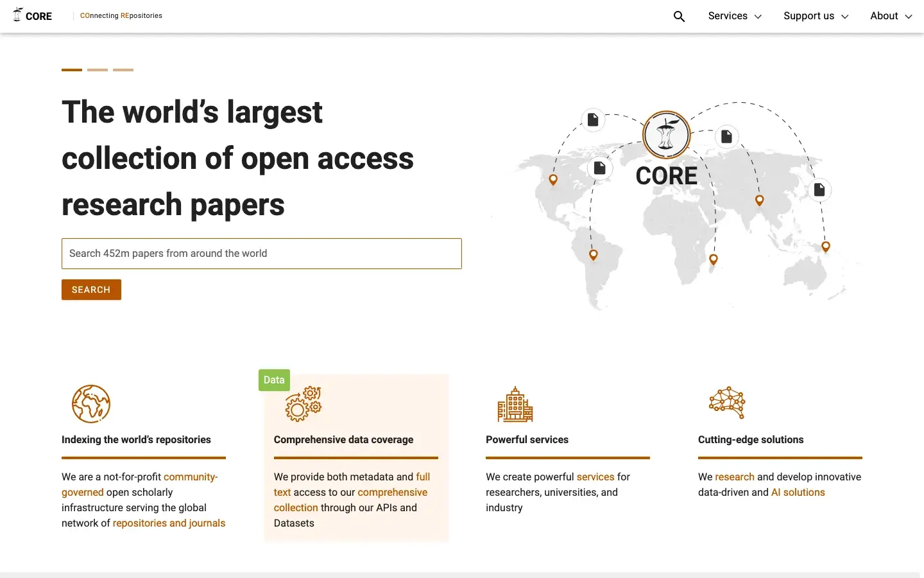
Task: Open the repositories and journals link
Action: pyautogui.click(x=169, y=523)
